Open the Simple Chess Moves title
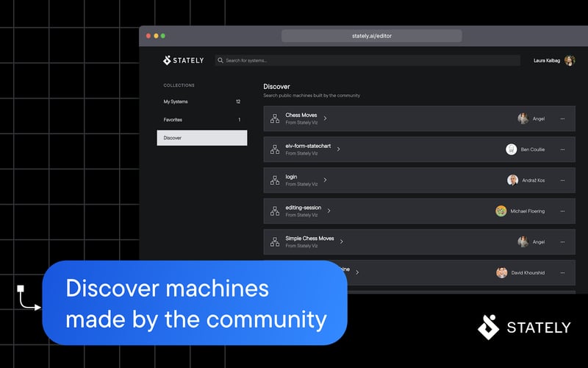Image resolution: width=588 pixels, height=368 pixels. tap(309, 238)
